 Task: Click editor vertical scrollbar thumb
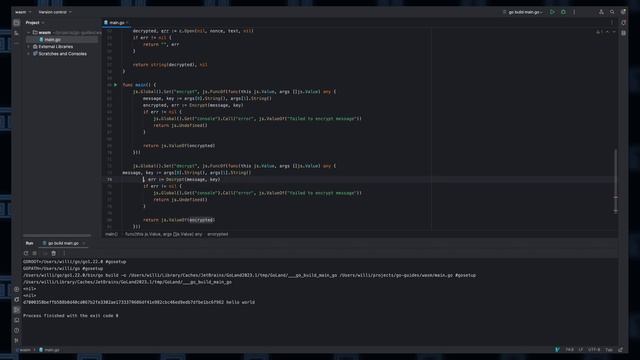click(x=616, y=181)
